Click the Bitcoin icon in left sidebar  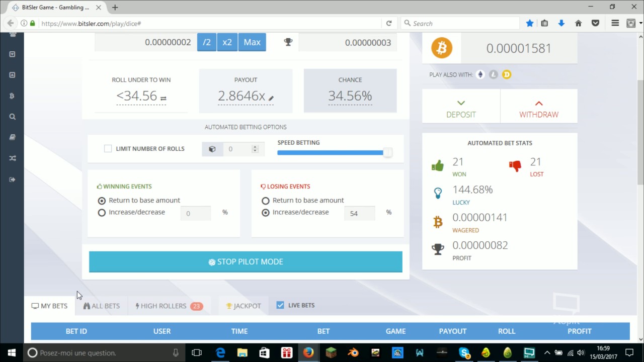coord(12,96)
